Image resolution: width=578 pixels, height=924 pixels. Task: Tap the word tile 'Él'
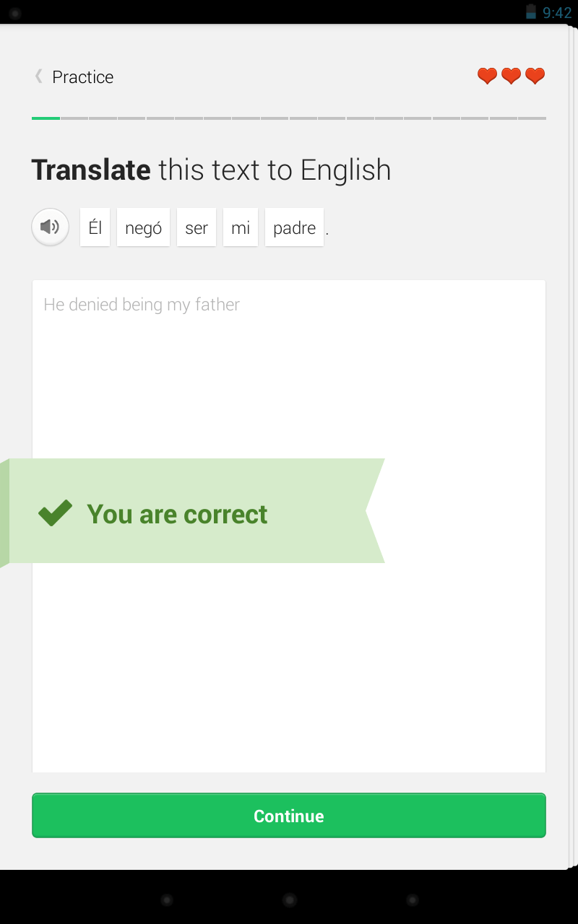[x=95, y=227]
